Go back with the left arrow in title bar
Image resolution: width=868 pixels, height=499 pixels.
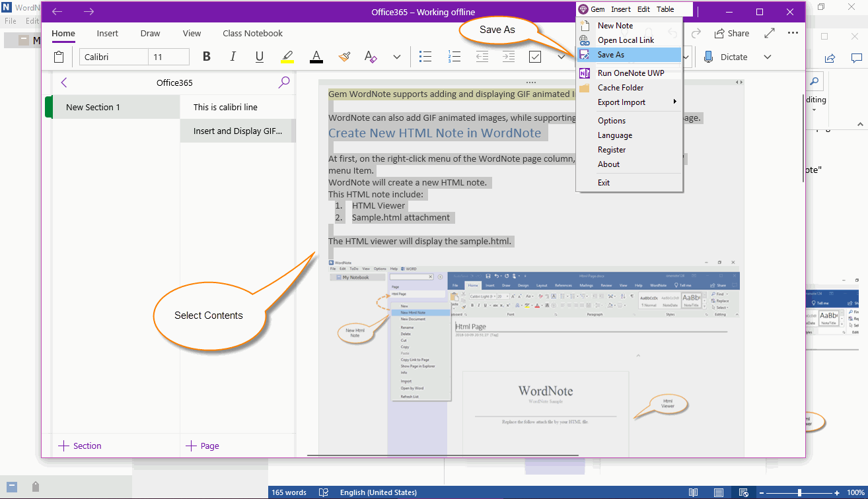coord(57,12)
